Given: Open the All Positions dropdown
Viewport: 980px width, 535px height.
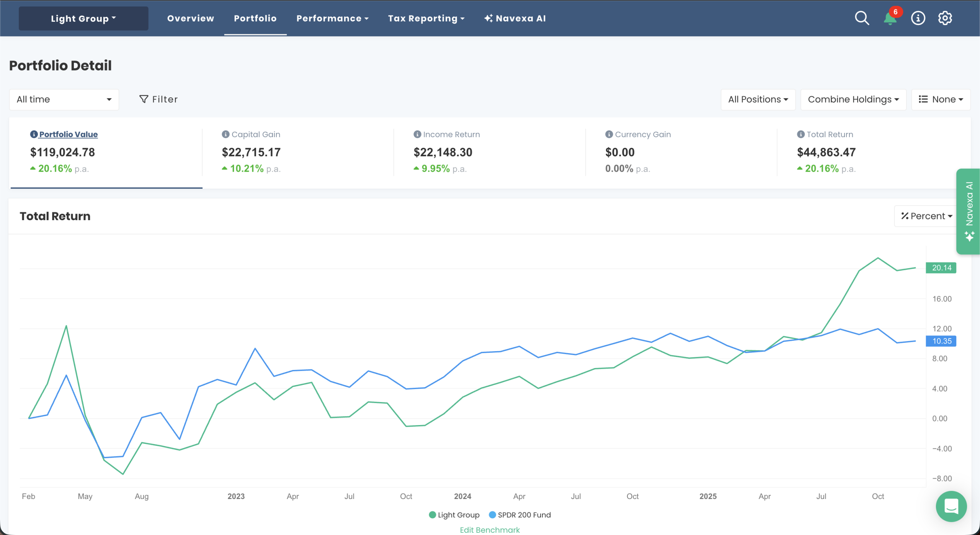Looking at the screenshot, I should pos(757,99).
